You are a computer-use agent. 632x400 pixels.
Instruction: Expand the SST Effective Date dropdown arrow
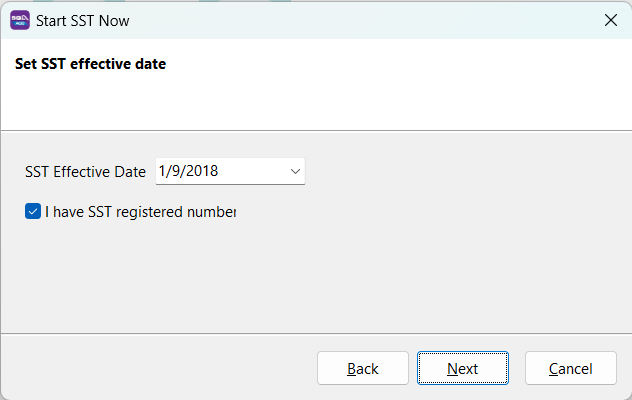(295, 172)
